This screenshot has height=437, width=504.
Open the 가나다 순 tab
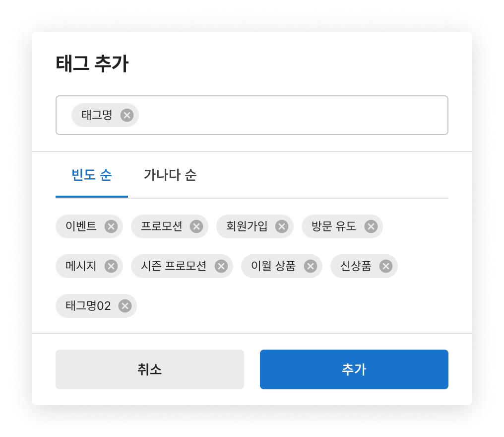[x=170, y=175]
